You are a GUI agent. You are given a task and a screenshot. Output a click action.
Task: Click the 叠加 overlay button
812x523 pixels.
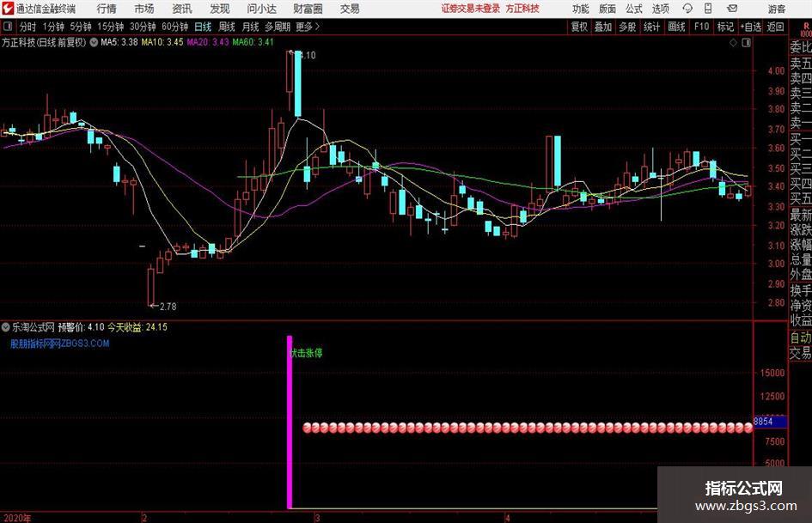[603, 27]
